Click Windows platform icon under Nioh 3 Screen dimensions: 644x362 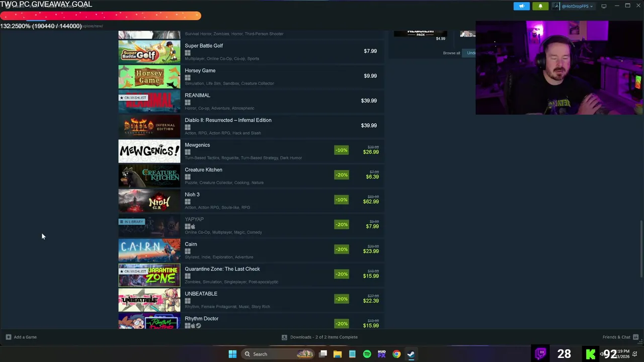(188, 202)
